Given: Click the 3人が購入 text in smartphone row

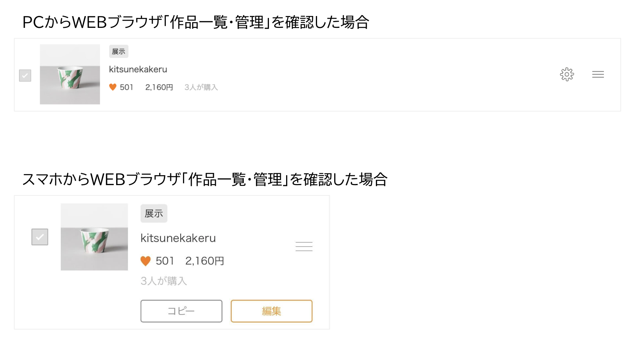Looking at the screenshot, I should click(164, 281).
